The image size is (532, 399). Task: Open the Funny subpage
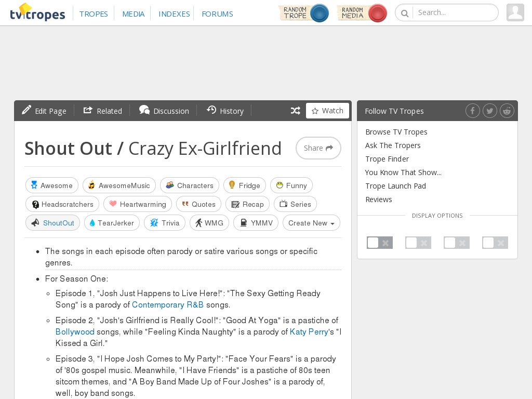(x=291, y=185)
